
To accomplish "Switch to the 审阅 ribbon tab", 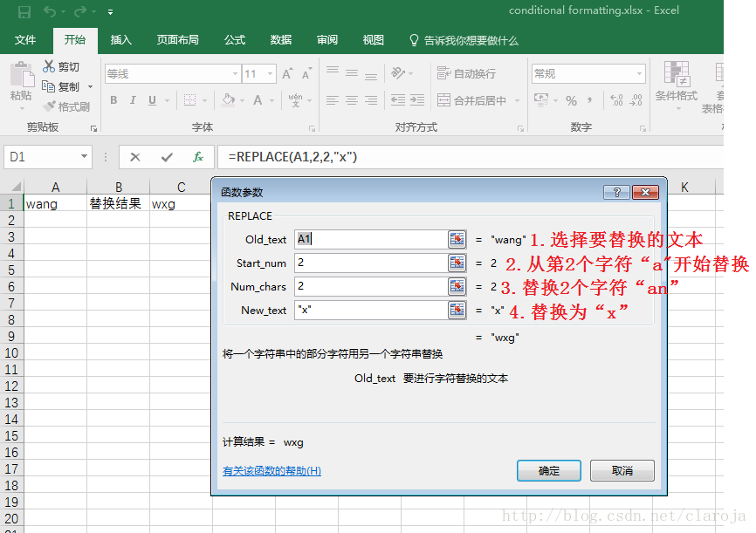I will click(x=327, y=40).
